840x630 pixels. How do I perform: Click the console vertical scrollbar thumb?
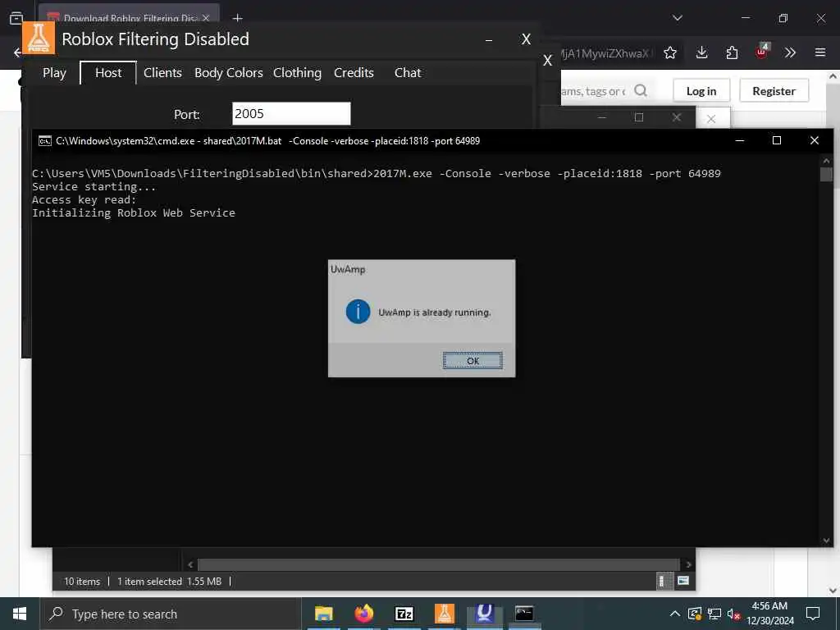826,174
